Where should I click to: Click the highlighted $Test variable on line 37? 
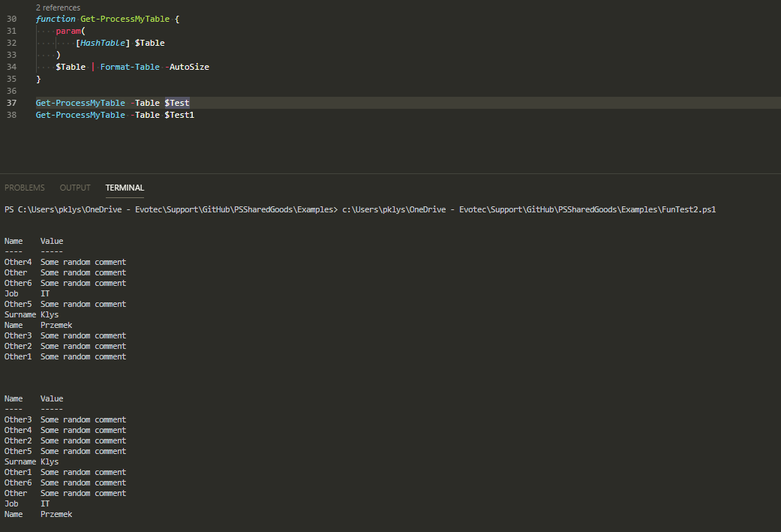[177, 103]
